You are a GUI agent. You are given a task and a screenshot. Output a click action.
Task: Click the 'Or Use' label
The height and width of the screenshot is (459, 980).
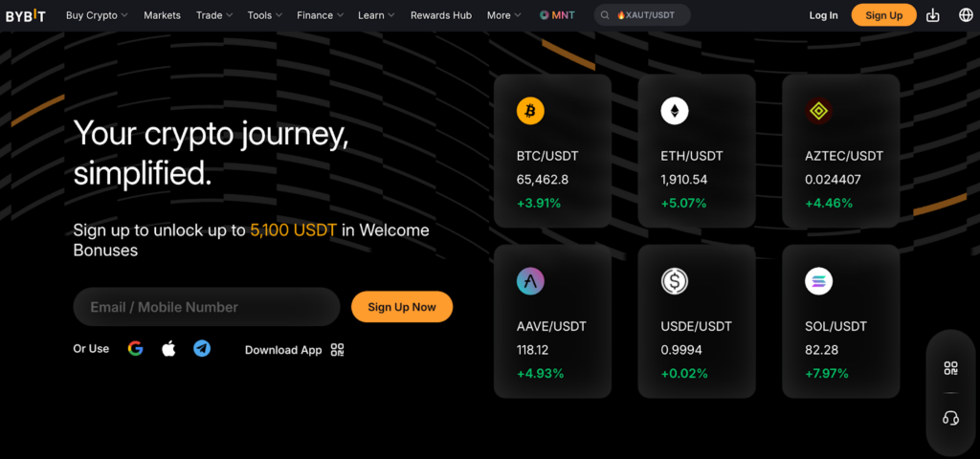[x=91, y=348]
